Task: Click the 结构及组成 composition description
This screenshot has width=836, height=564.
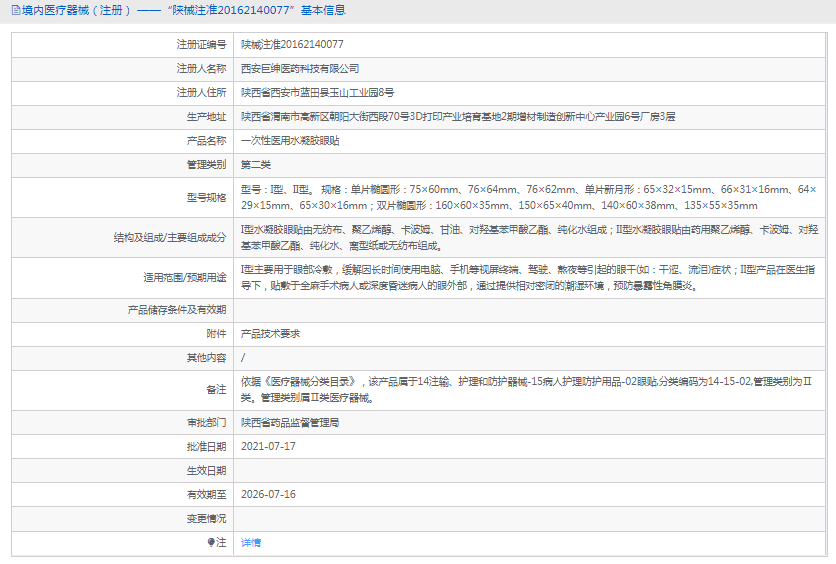Action: [x=528, y=237]
